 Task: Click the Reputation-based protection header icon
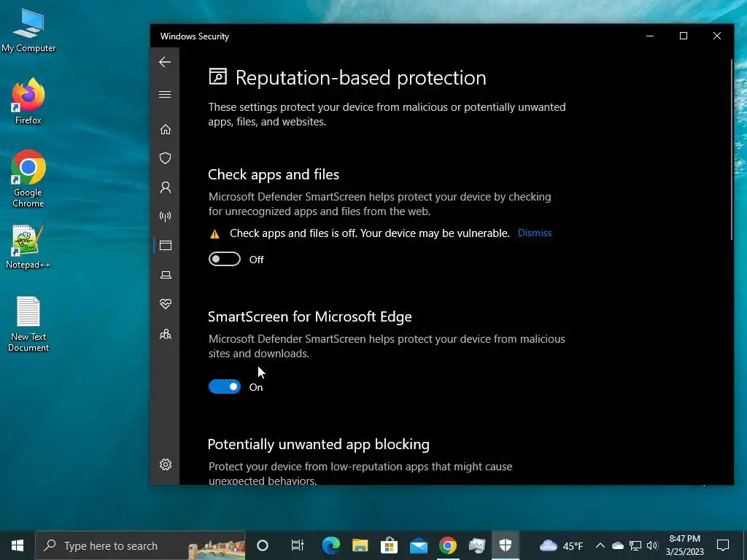coord(217,77)
